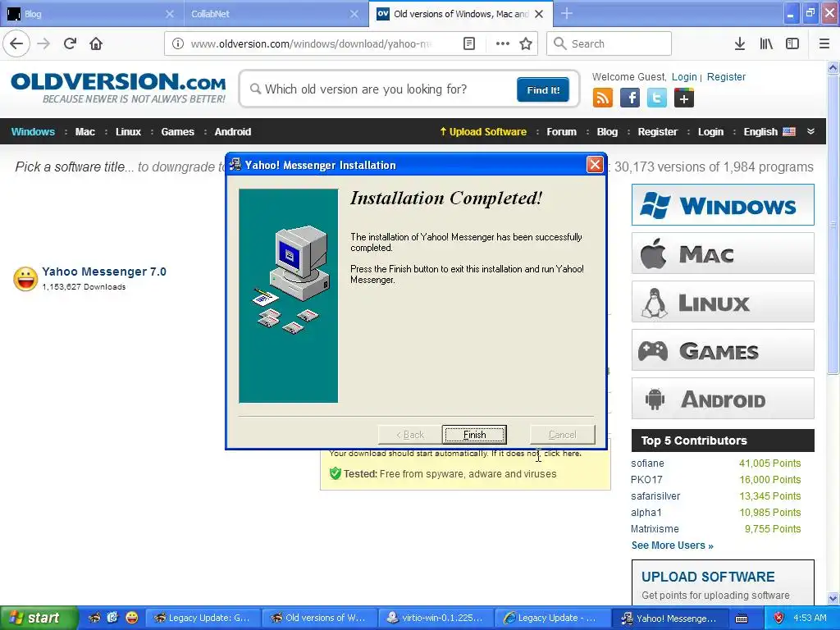The image size is (840, 630).
Task: Bookmark this page with the star icon
Action: pos(526,43)
